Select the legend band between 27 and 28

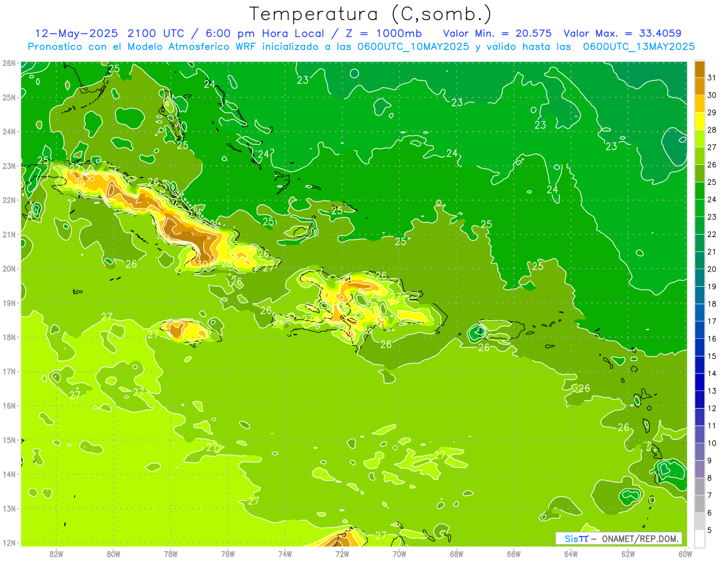click(x=699, y=138)
